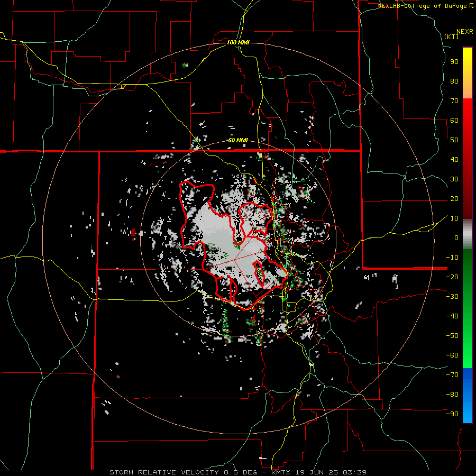Select the 60 value on the velocity scale
Image resolution: width=476 pixels, height=476 pixels.
click(454, 120)
